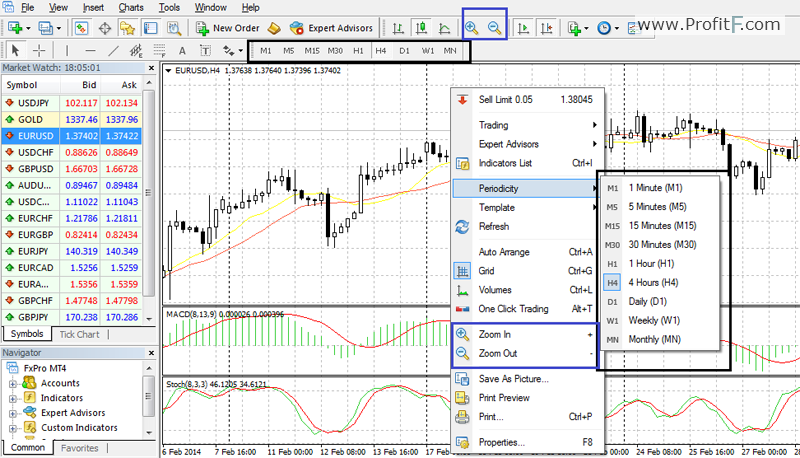Open the Tools menu

tap(169, 8)
